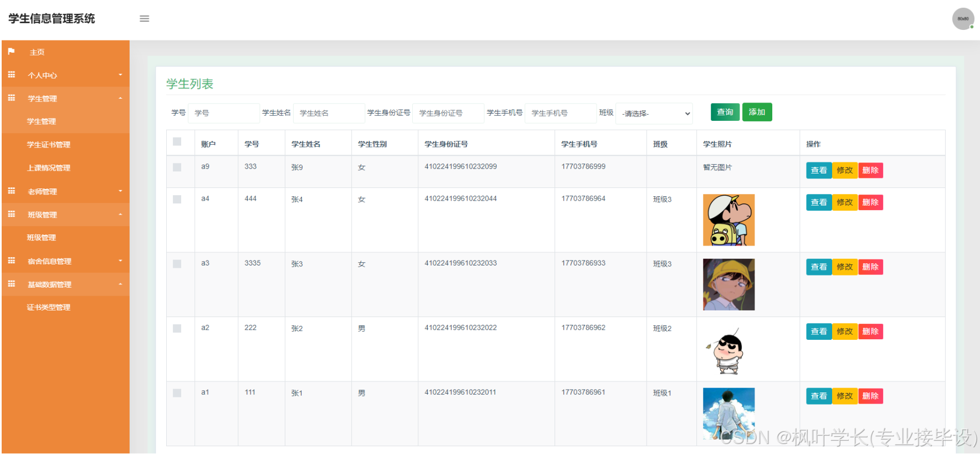Click the green 查询 search button
Viewport: 980px width, 454px height.
725,112
